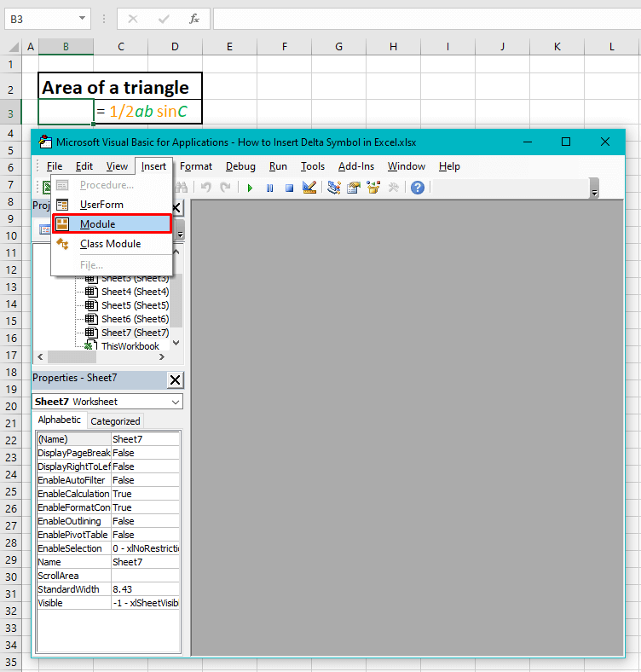Click the Undo arrow in VBA toolbar

click(206, 188)
